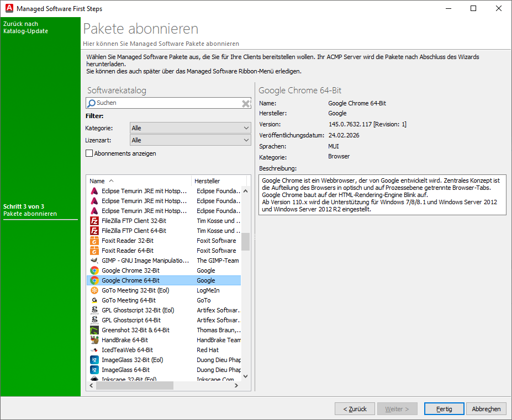
Task: Click the GIMP application icon in list
Action: 94,260
